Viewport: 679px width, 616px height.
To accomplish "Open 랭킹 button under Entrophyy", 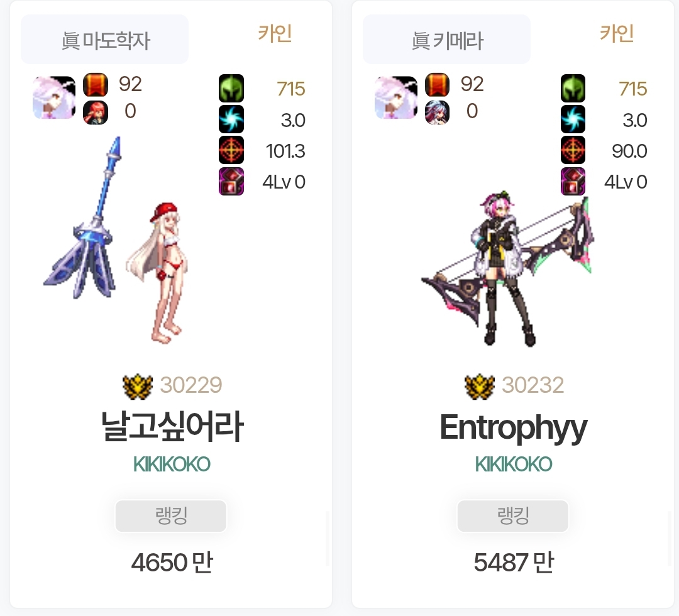I will point(513,516).
